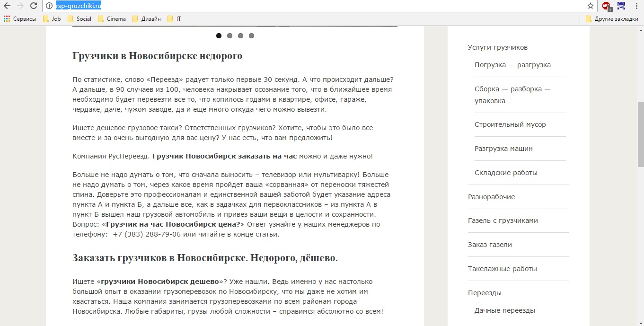644x326 pixels.
Task: Open the Social bookmarks folder
Action: [x=79, y=19]
